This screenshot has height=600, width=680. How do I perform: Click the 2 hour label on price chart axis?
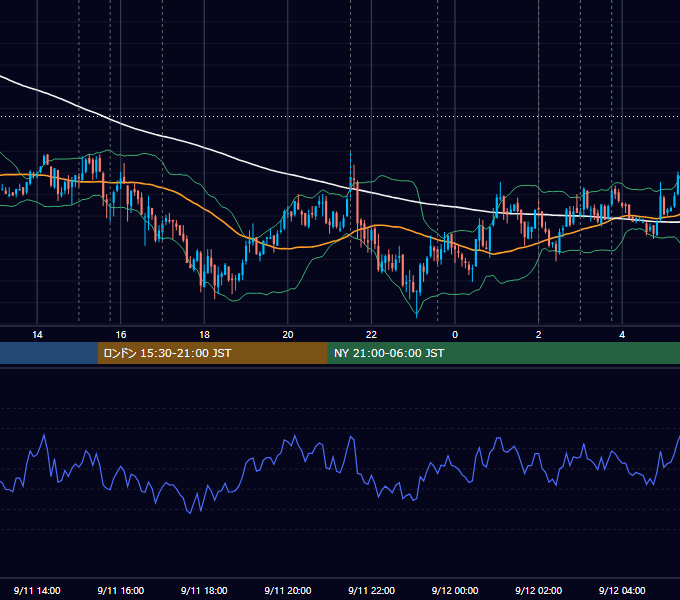539,335
